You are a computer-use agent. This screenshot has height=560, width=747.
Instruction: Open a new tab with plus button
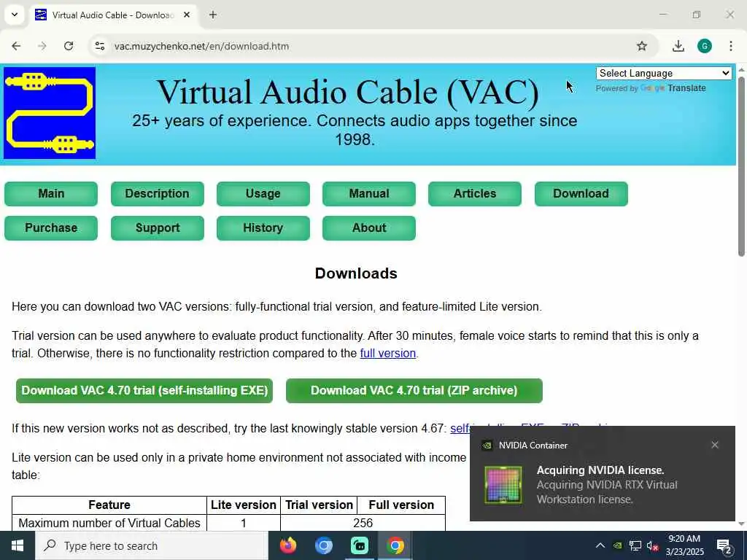pos(213,15)
